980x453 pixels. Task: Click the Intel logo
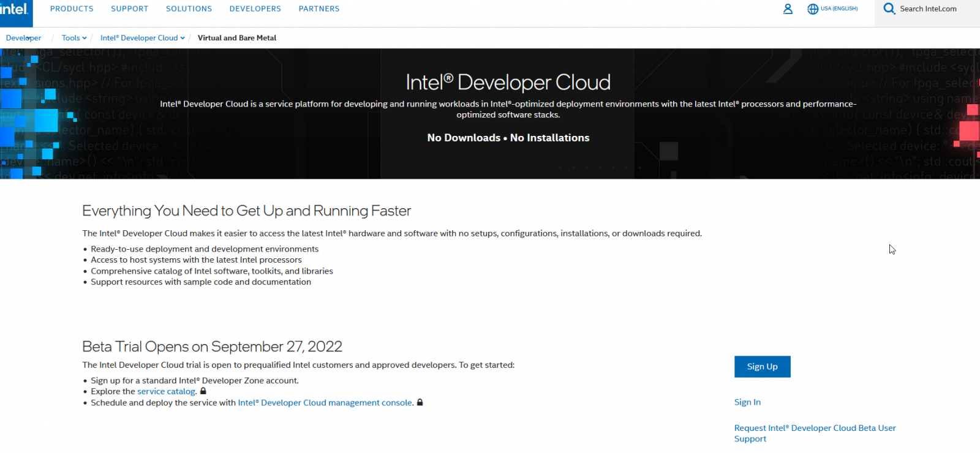point(15,10)
